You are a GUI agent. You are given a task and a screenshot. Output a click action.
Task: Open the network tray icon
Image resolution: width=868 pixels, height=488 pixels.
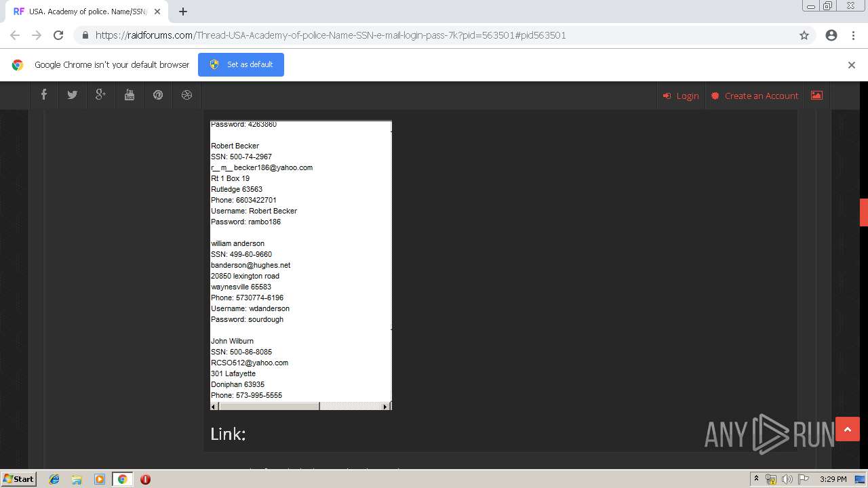771,479
